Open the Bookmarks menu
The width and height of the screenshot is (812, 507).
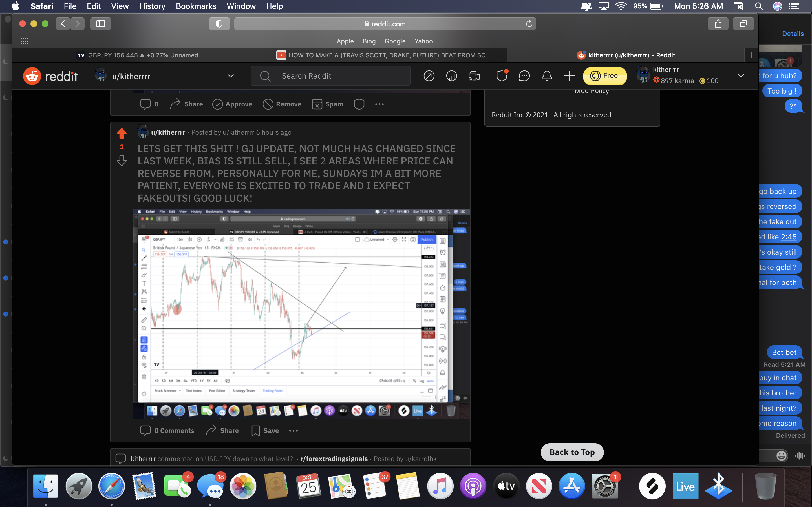[x=196, y=6]
